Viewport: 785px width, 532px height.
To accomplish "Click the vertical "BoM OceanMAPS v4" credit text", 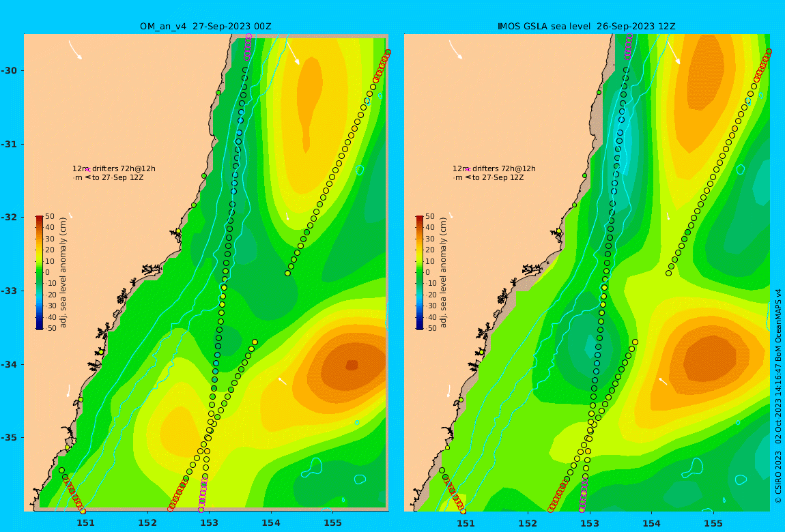I will click(x=778, y=325).
